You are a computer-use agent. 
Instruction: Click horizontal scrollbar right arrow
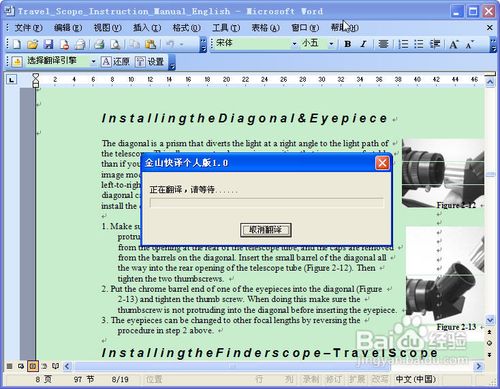[x=479, y=366]
